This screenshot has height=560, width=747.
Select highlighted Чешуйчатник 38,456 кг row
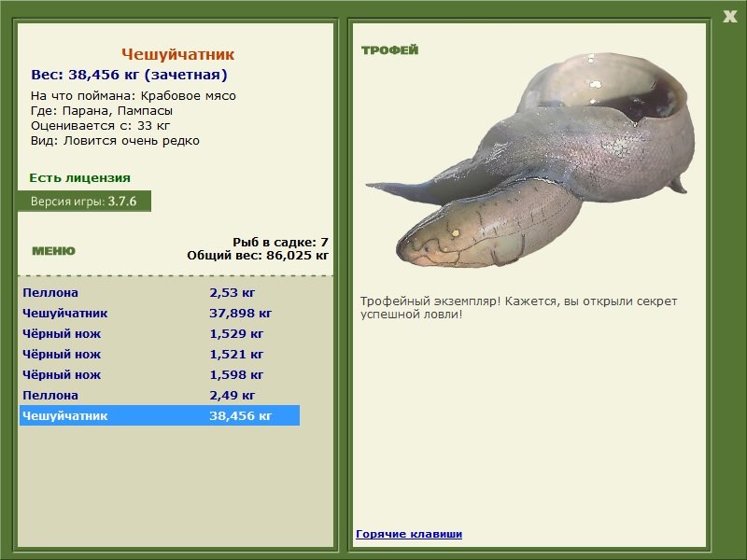pos(160,415)
